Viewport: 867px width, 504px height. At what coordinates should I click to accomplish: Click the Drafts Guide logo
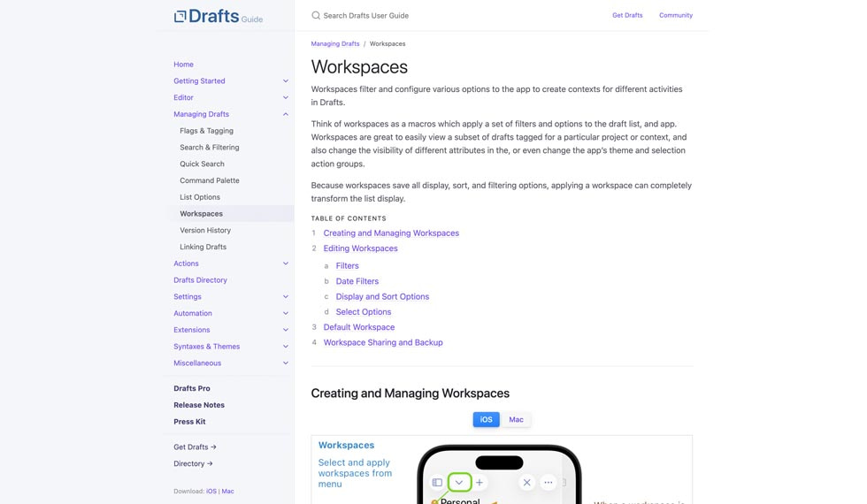coord(218,16)
